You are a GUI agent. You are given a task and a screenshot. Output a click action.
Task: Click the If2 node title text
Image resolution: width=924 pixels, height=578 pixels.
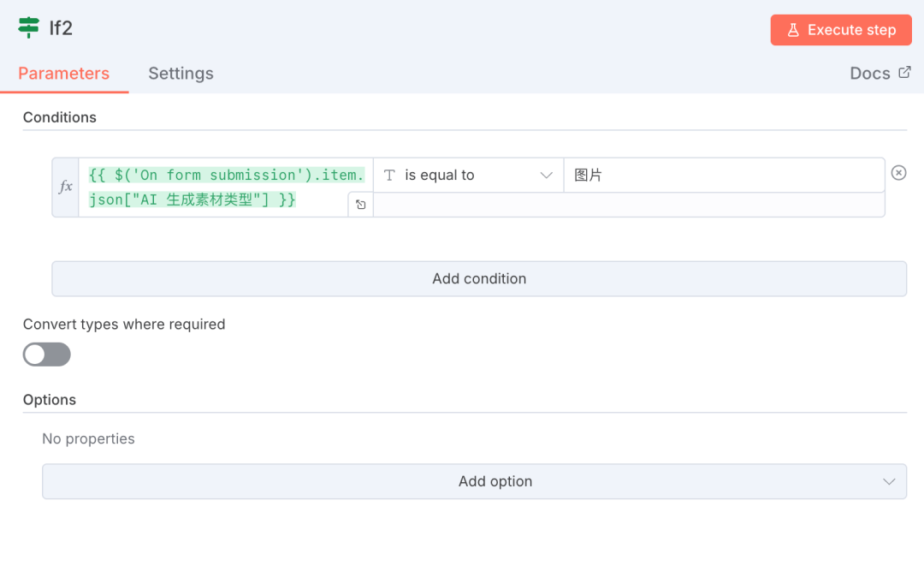click(61, 28)
